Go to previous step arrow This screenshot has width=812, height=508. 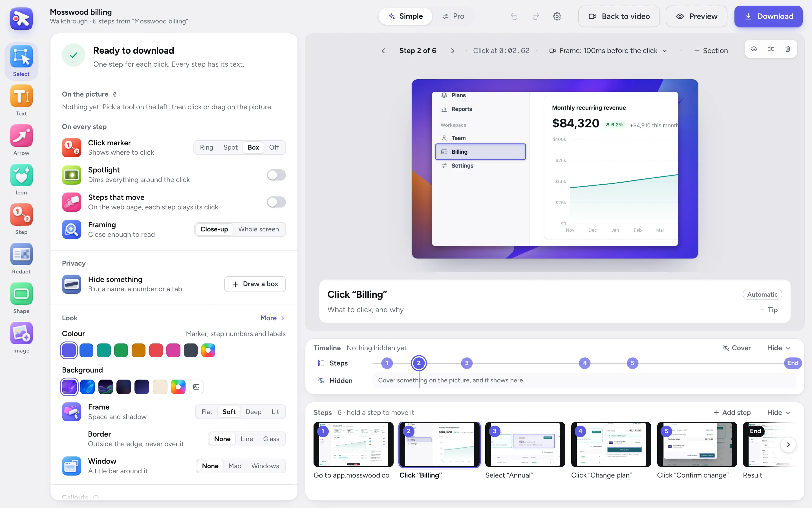coord(383,51)
